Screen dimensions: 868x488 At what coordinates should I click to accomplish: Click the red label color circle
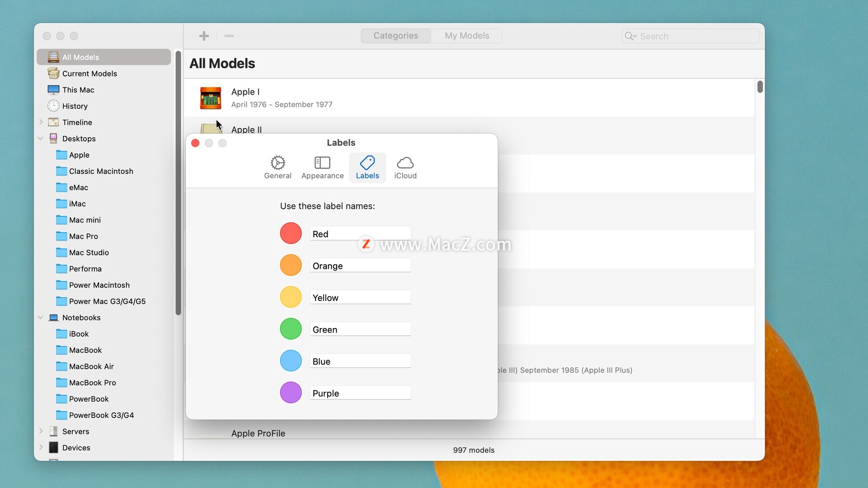click(291, 233)
